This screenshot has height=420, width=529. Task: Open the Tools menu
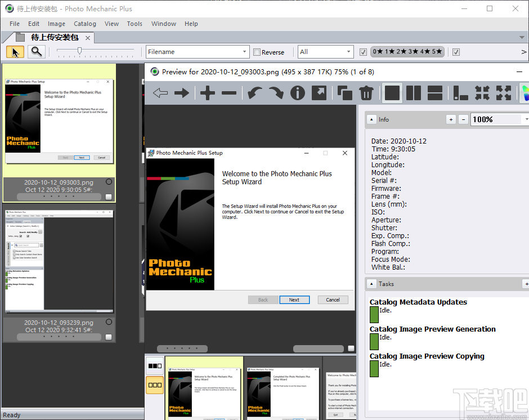click(x=135, y=24)
